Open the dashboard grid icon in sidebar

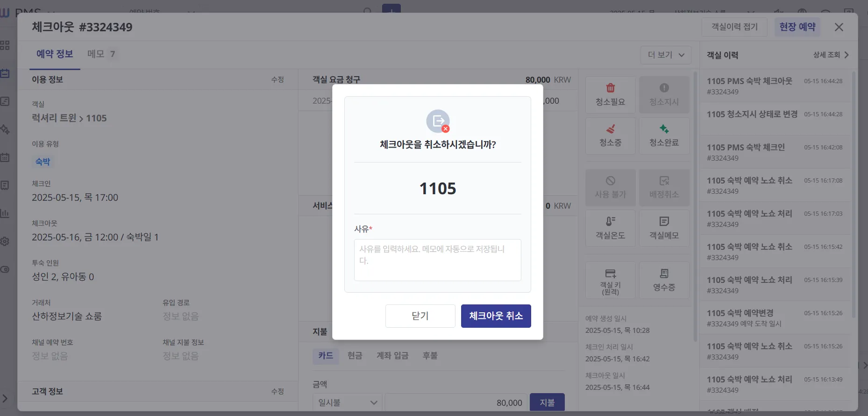[x=5, y=45]
